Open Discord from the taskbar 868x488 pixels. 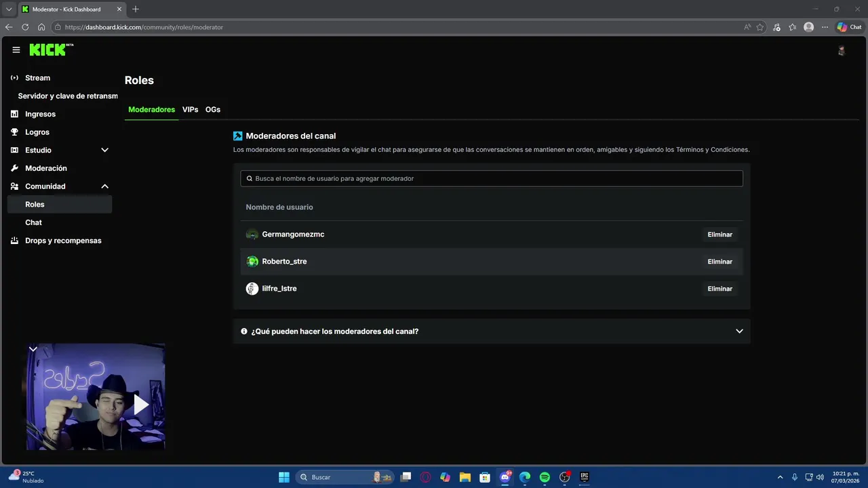505,477
